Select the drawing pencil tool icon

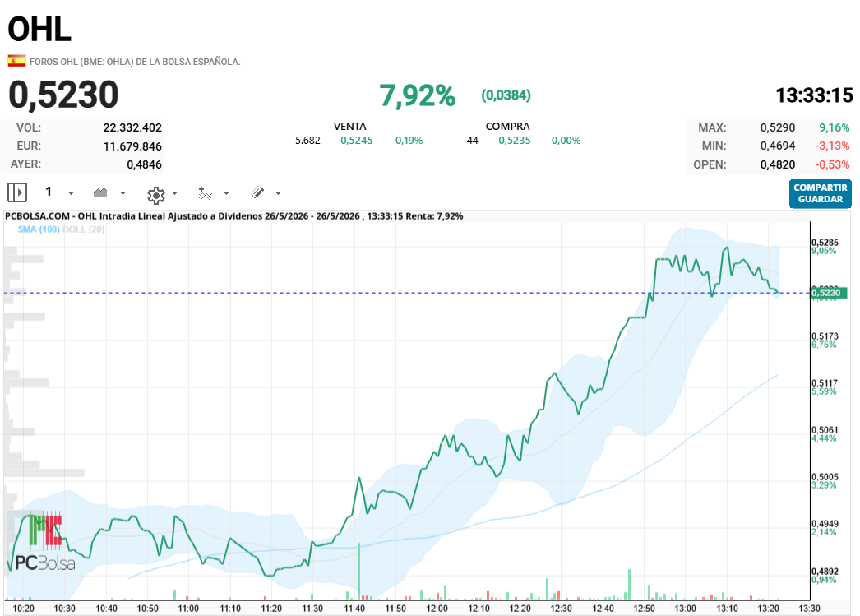[258, 192]
